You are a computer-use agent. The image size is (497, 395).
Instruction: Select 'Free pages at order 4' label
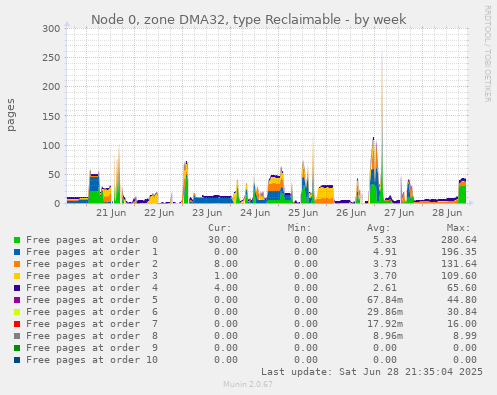pos(92,288)
